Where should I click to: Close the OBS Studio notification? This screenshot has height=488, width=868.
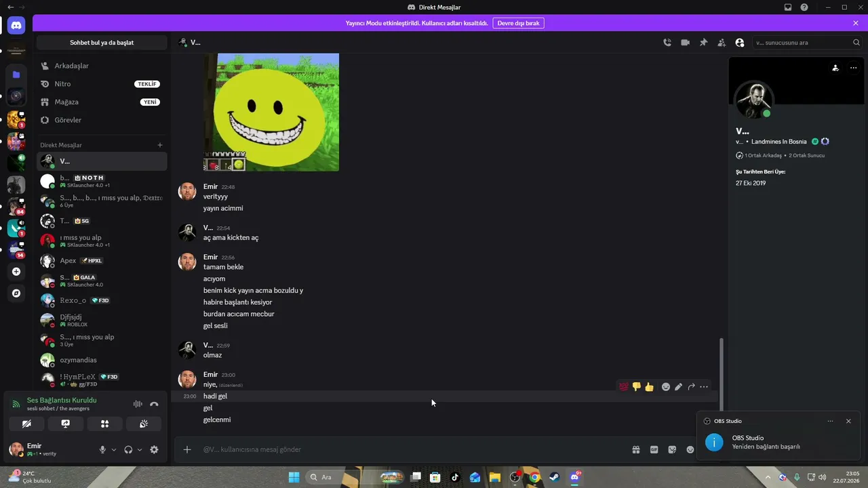[x=848, y=421]
